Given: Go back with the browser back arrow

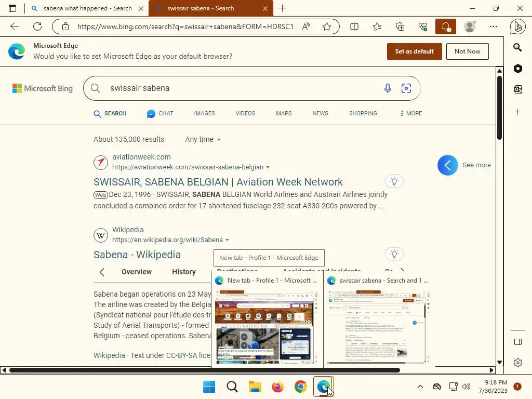Looking at the screenshot, I should [x=14, y=26].
